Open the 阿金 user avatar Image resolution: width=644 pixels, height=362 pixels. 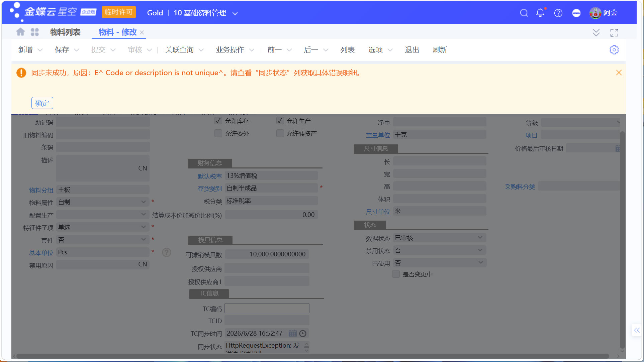coord(595,13)
